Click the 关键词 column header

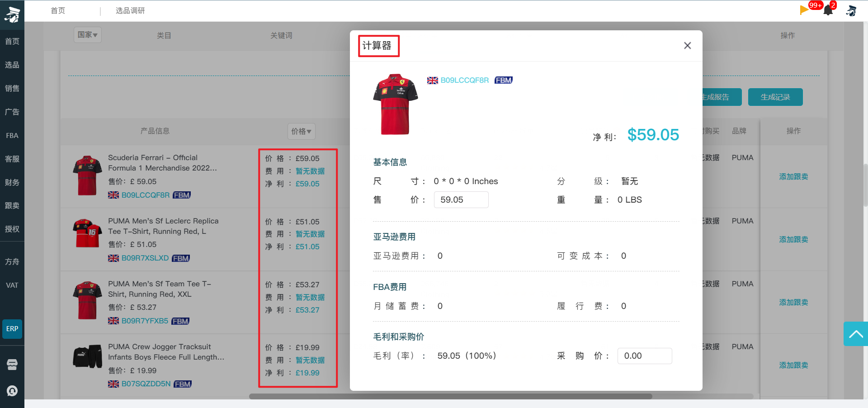[281, 35]
